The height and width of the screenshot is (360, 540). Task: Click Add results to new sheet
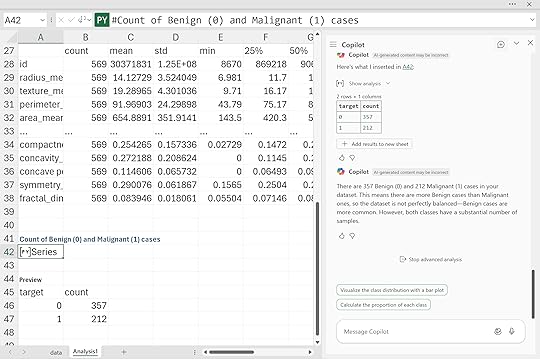pyautogui.click(x=374, y=144)
